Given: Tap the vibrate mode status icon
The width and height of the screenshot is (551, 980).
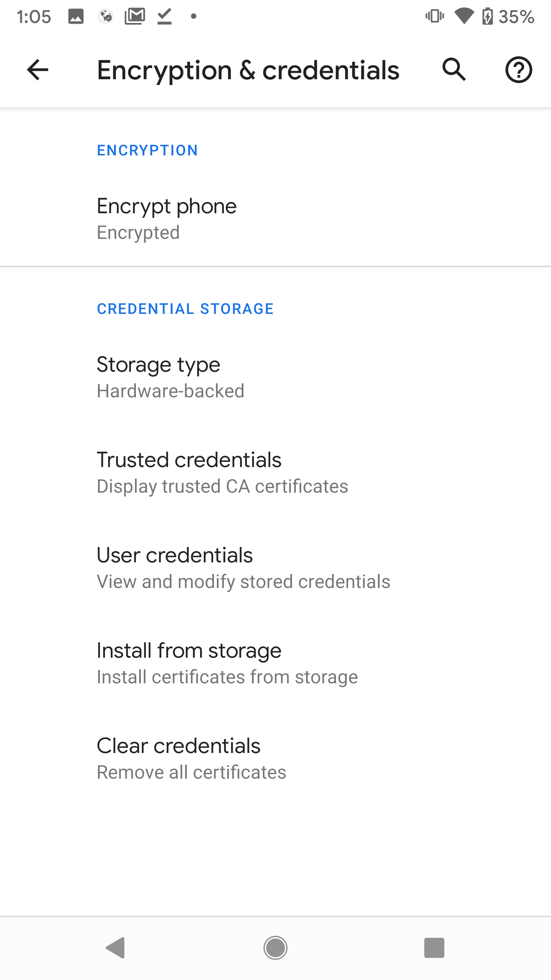Looking at the screenshot, I should [435, 16].
